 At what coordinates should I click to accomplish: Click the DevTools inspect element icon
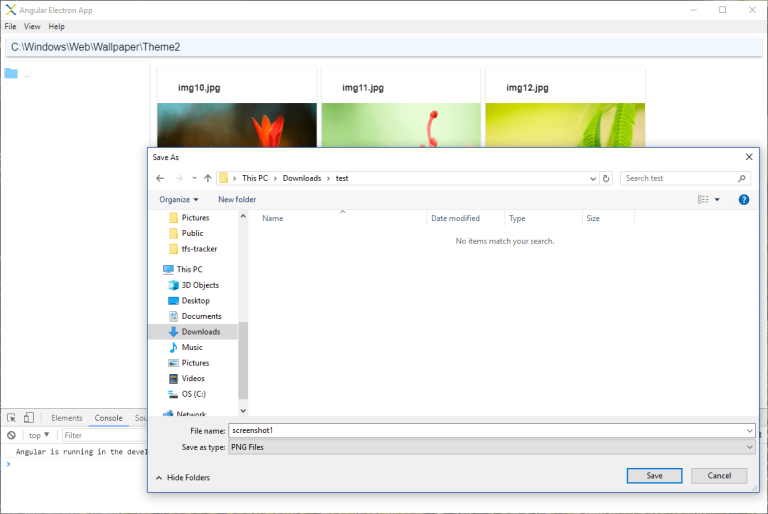pos(11,418)
